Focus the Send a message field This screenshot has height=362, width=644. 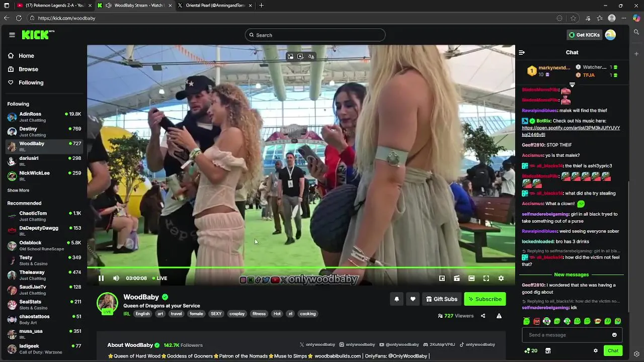click(x=572, y=335)
